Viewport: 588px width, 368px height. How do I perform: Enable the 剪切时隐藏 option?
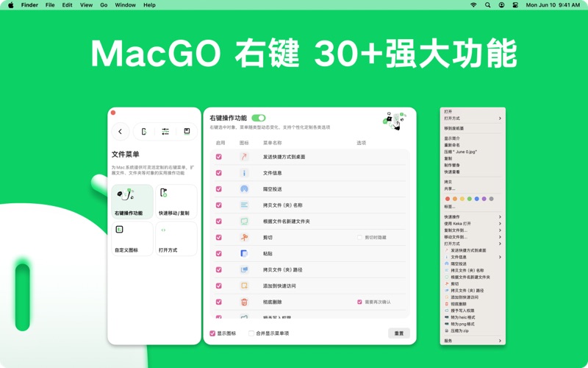[359, 238]
